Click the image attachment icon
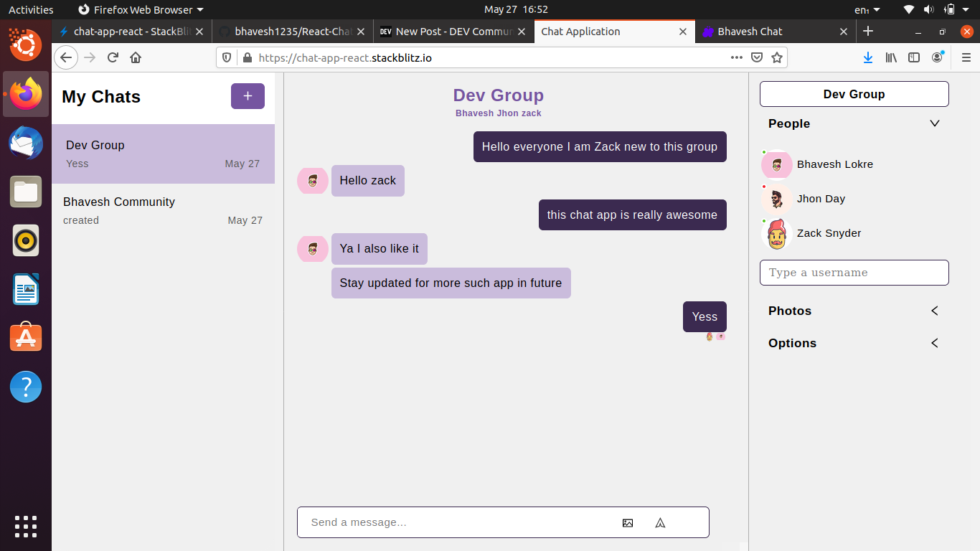The height and width of the screenshot is (551, 980). coord(628,523)
